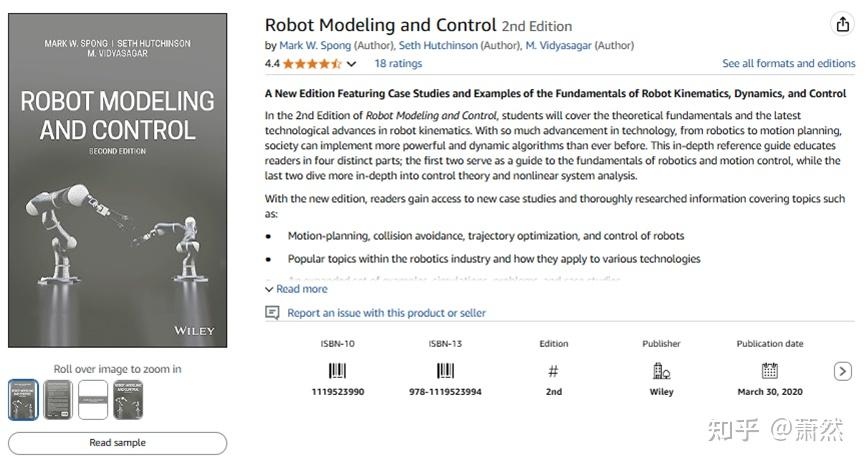Click the Edition hash icon

(553, 371)
